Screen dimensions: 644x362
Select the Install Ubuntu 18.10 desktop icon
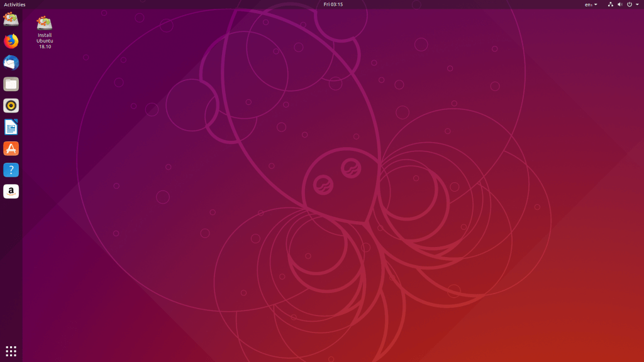(45, 33)
